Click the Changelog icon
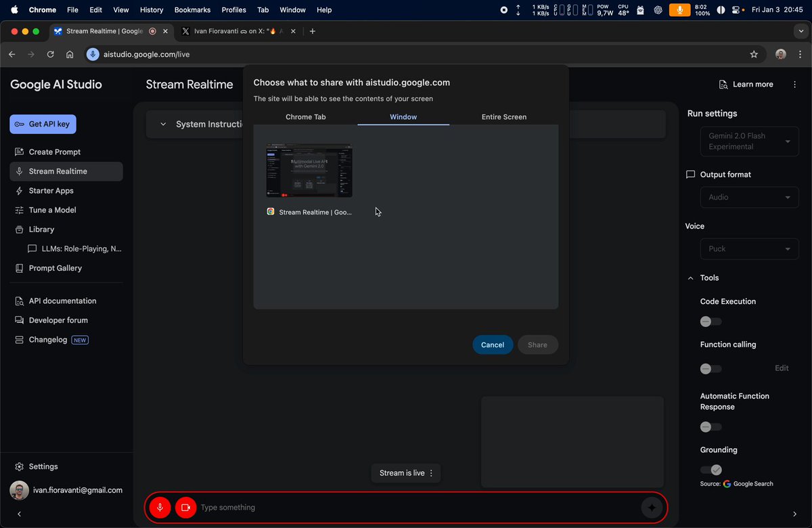The image size is (812, 528). [19, 340]
